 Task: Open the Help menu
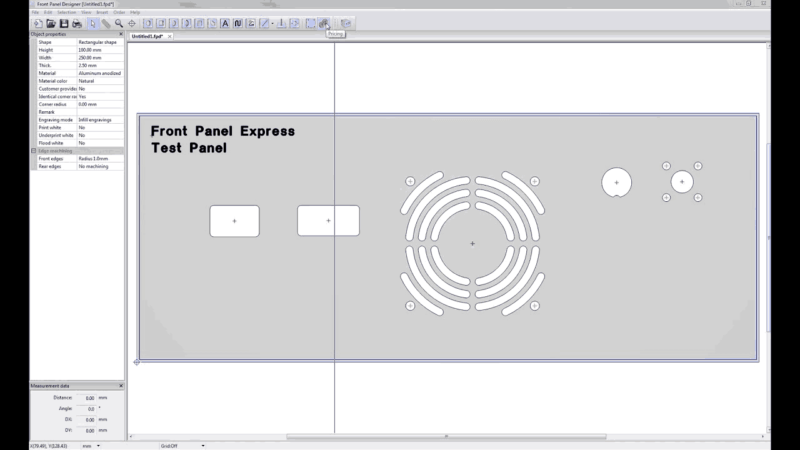click(x=135, y=12)
